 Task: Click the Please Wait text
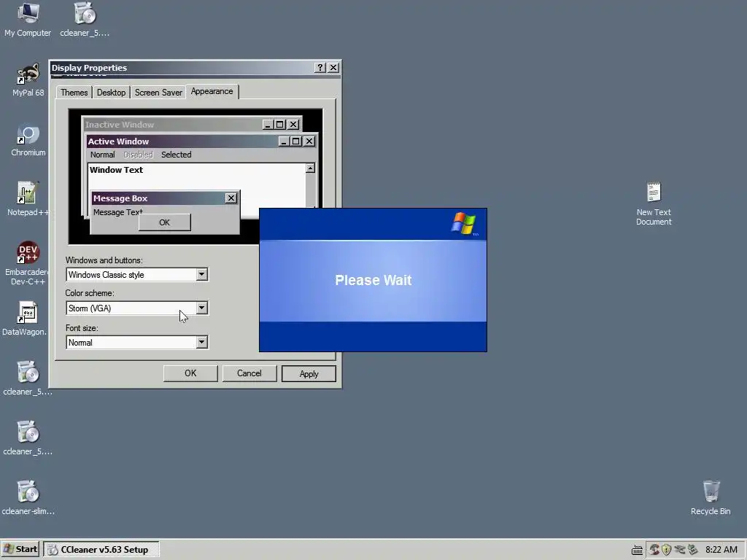373,280
